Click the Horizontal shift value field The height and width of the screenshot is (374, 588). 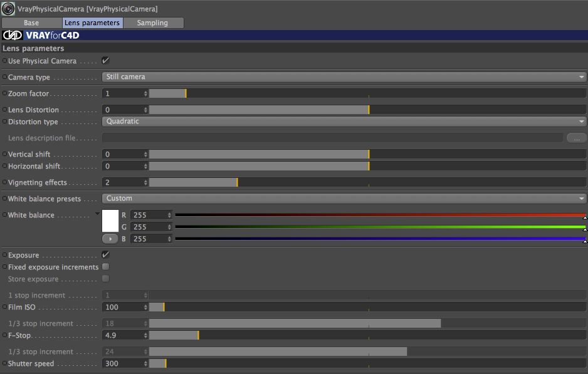tap(123, 167)
